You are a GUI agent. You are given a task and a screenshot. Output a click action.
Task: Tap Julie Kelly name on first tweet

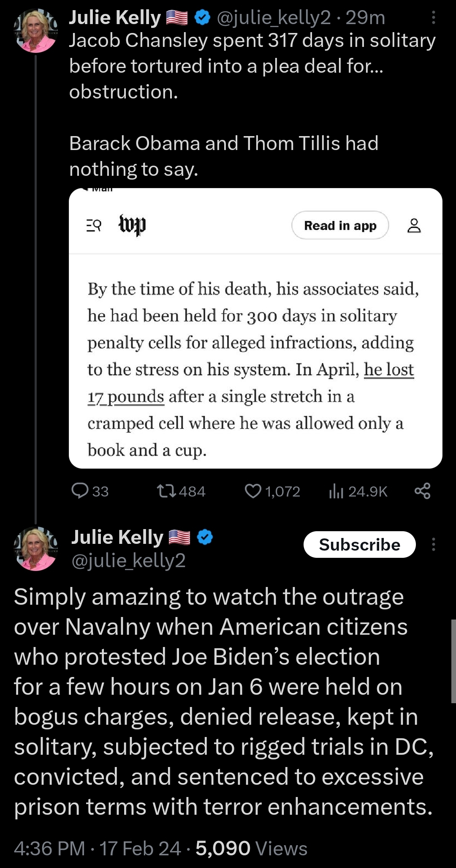coord(115,18)
